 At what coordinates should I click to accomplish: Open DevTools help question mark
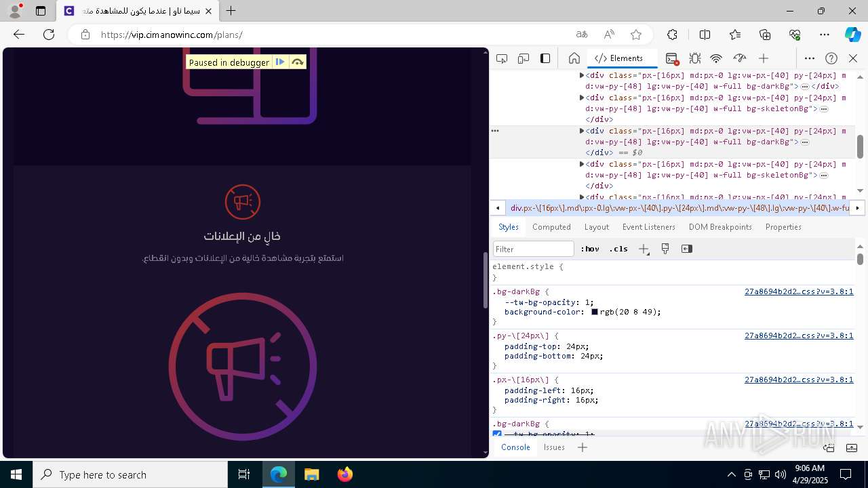(x=831, y=58)
